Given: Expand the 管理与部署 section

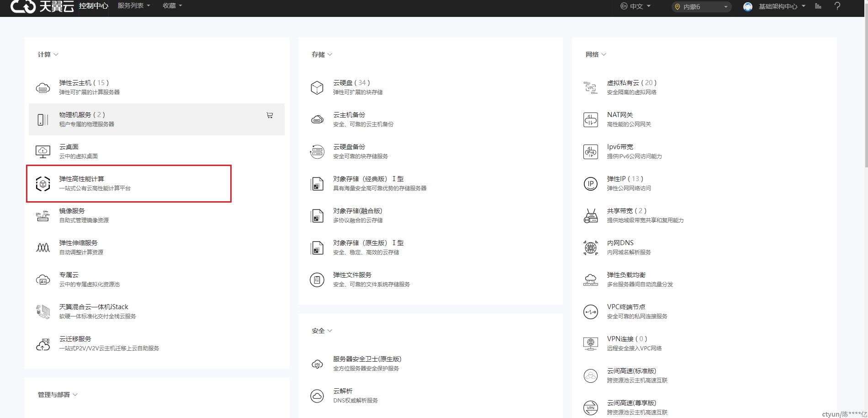Looking at the screenshot, I should pos(58,395).
